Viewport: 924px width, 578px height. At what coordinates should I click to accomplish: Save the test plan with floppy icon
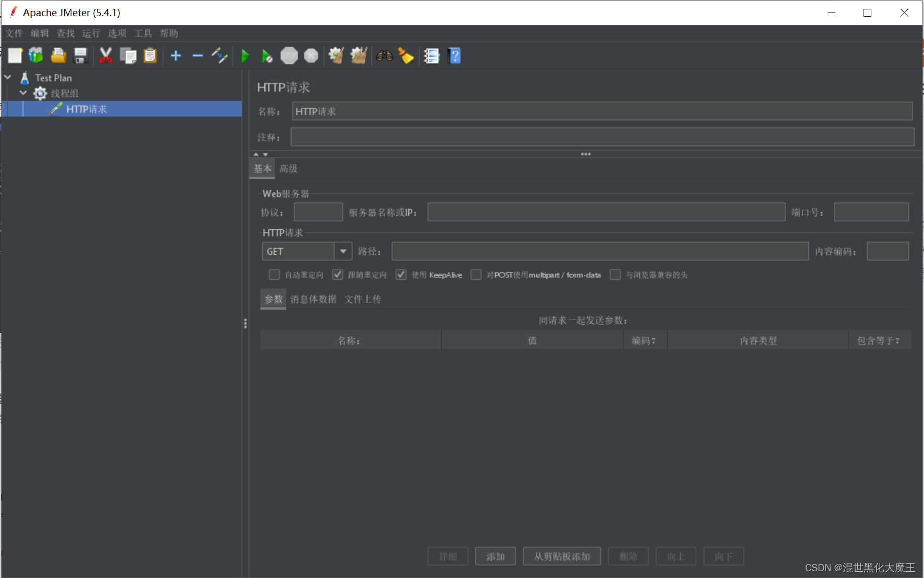80,55
